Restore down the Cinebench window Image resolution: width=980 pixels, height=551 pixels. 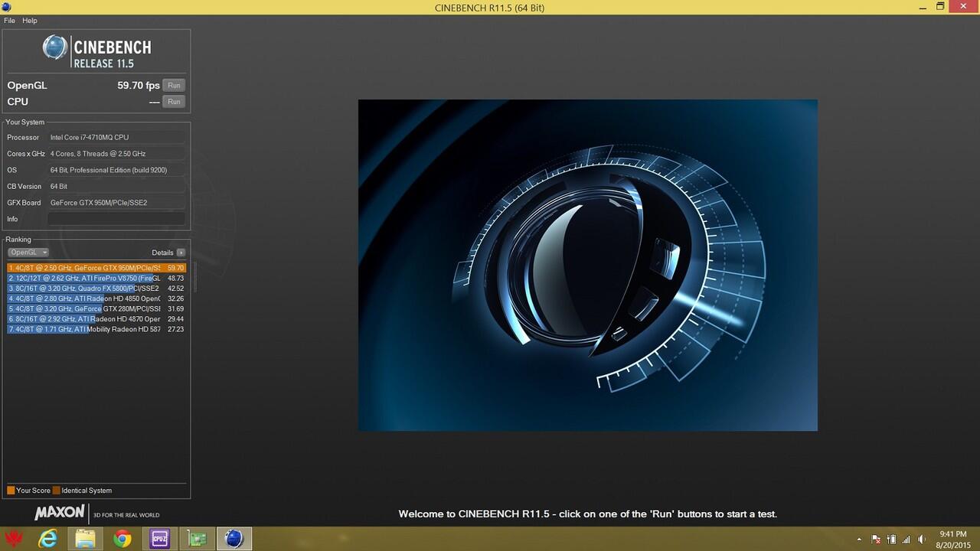940,6
